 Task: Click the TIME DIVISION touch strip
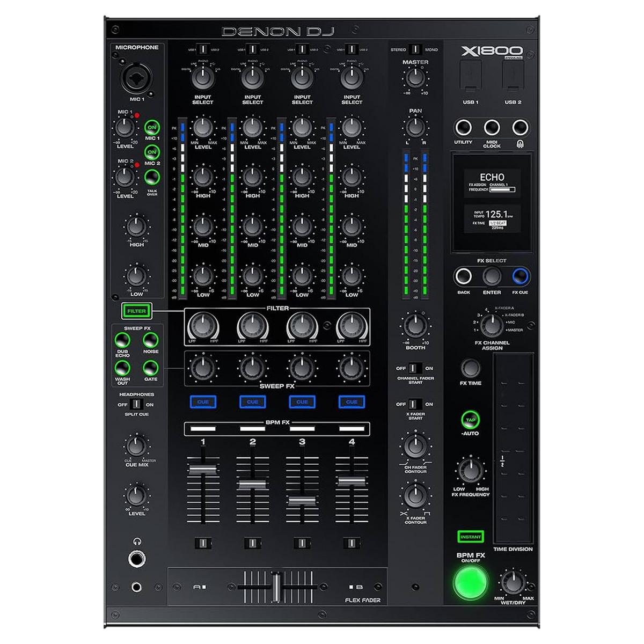[513, 448]
